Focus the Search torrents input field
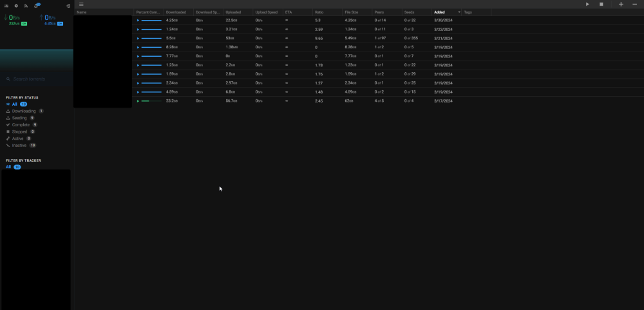 pyautogui.click(x=37, y=79)
